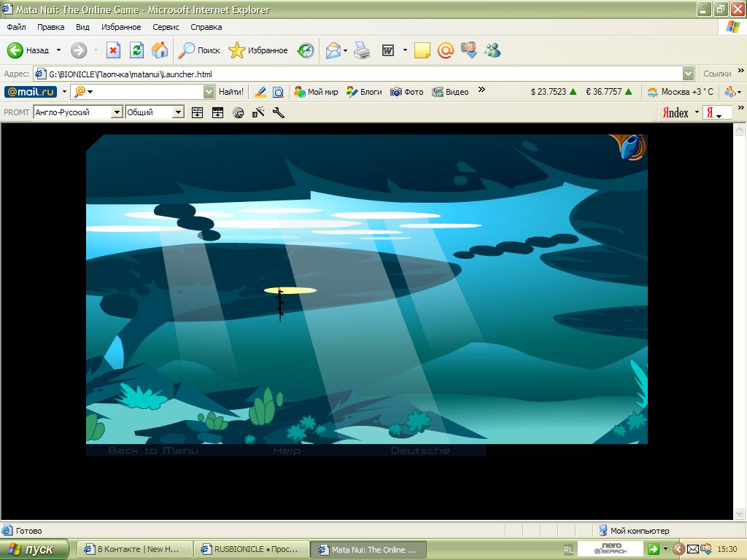
Task: Click the page search magnifier icon on mail.ru bar
Action: pos(278,91)
